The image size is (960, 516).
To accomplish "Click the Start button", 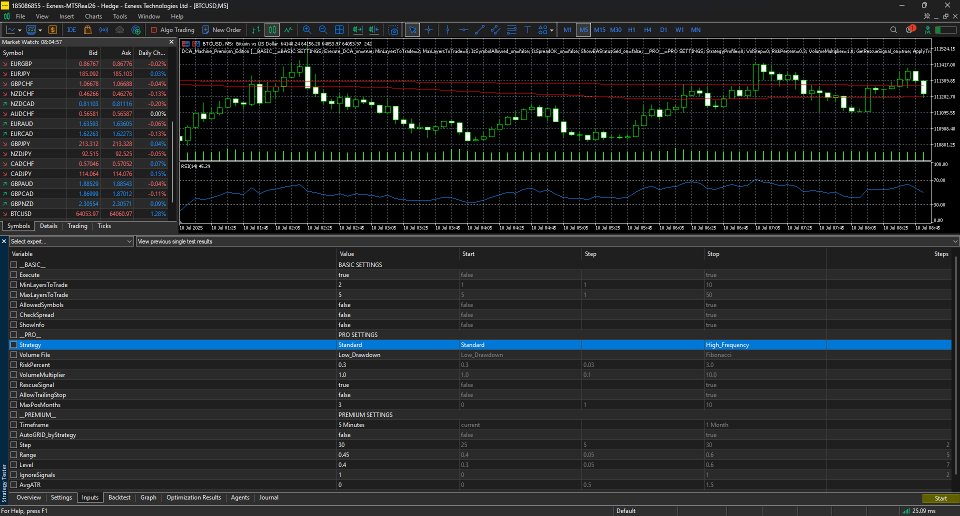I will point(940,498).
